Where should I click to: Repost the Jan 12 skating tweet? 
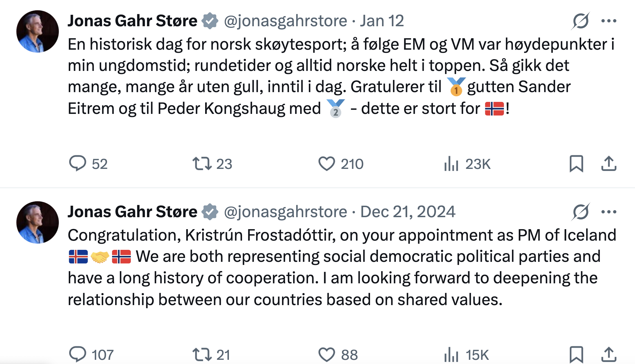click(202, 164)
